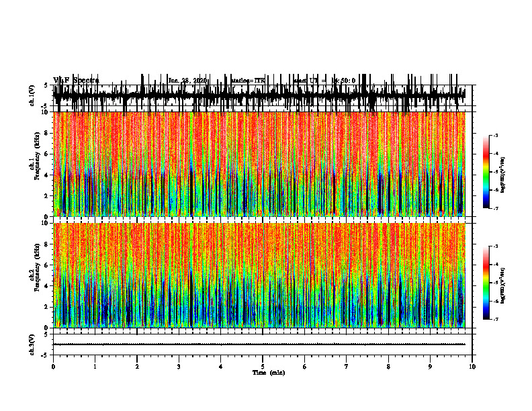The image size is (532, 411).
Task: Click time axis tick label "3"
Action: point(179,367)
